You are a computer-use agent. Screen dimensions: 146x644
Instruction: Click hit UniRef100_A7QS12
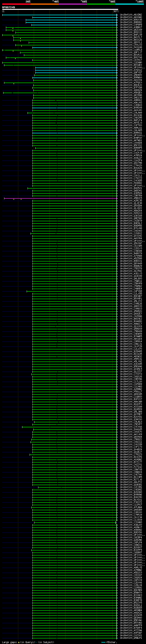point(131,70)
